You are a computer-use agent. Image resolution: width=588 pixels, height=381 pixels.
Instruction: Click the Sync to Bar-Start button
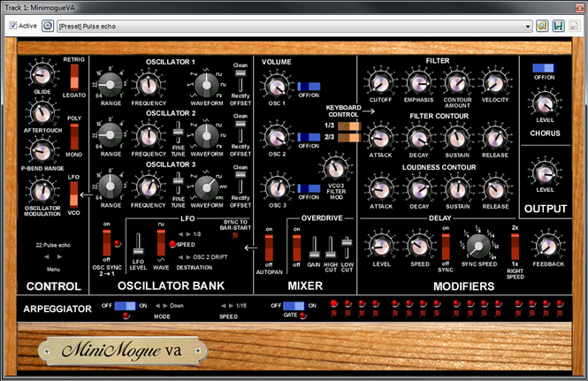click(x=235, y=235)
